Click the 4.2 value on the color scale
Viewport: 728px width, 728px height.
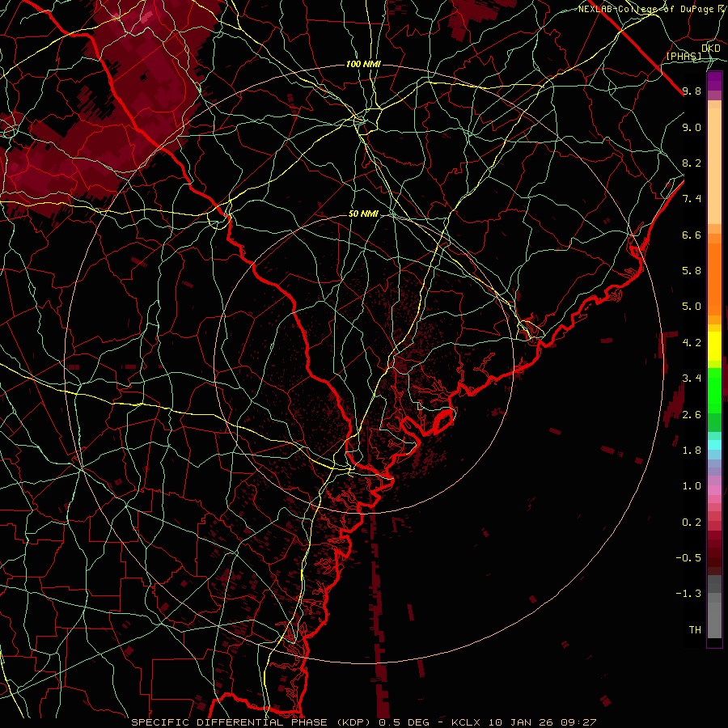point(692,343)
